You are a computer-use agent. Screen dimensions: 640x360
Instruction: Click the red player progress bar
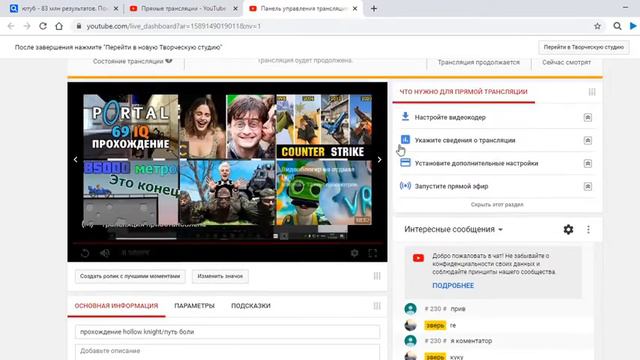(227, 243)
